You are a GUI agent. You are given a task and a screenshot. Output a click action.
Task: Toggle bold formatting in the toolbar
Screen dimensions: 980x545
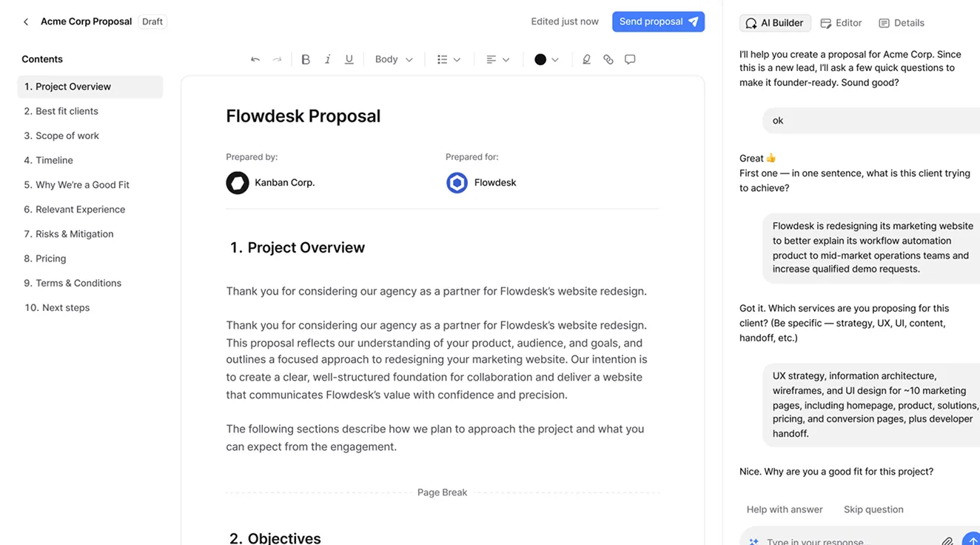[x=305, y=58]
